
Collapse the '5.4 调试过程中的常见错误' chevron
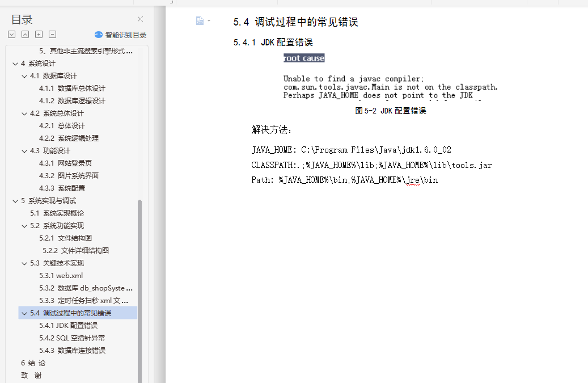(x=24, y=313)
